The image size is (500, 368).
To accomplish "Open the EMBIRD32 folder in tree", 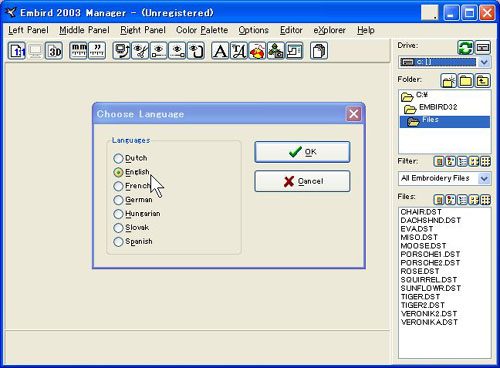I will coord(438,107).
